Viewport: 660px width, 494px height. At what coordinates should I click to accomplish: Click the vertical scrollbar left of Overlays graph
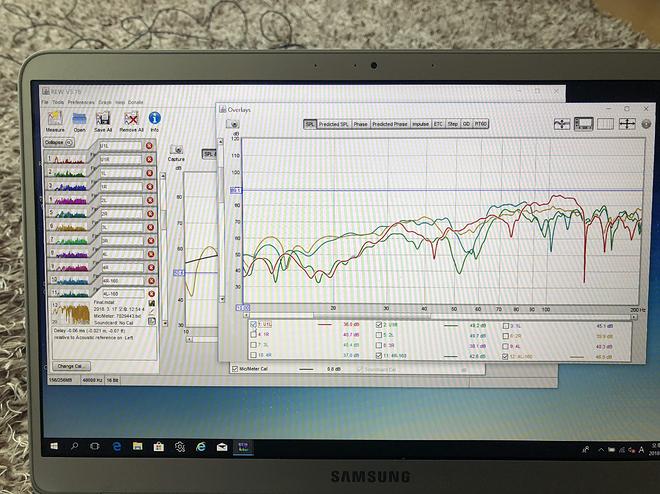221,219
